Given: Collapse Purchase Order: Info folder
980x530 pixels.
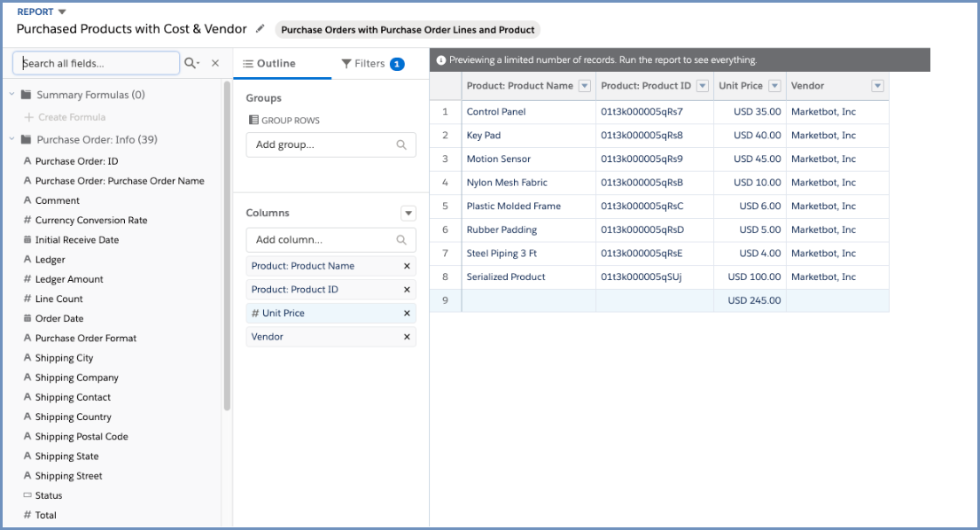Looking at the screenshot, I should click(x=12, y=139).
